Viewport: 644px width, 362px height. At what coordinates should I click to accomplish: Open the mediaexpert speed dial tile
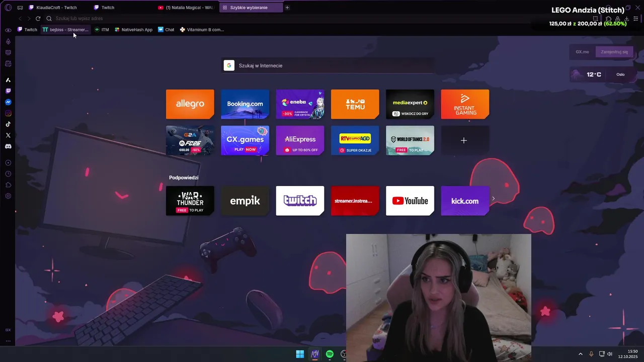tap(410, 104)
